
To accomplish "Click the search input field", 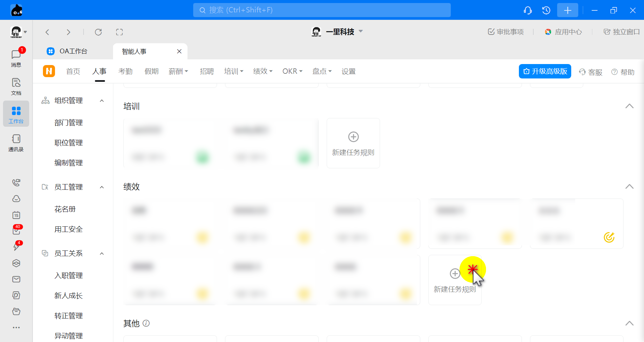I will 322,10.
